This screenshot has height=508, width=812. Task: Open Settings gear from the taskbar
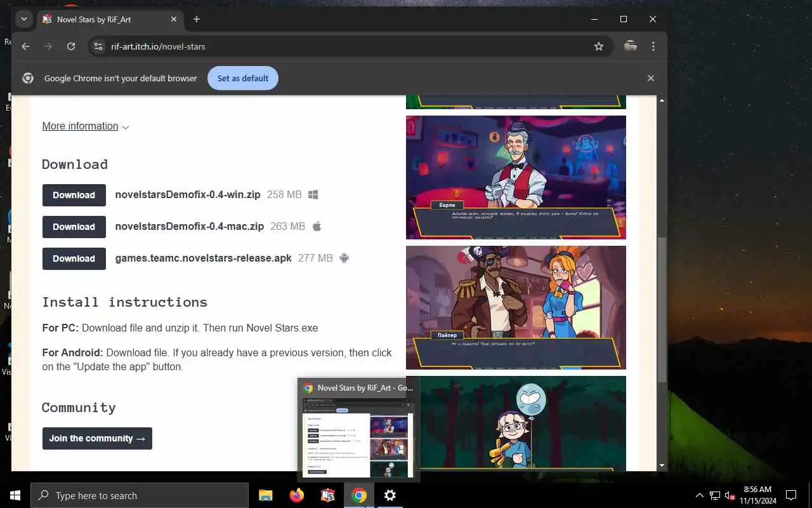(x=390, y=495)
